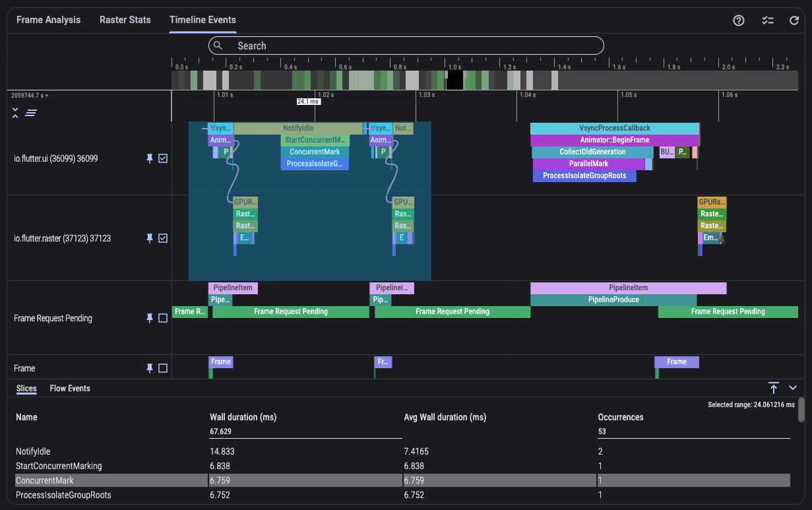Image resolution: width=812 pixels, height=510 pixels.
Task: Sort by Wall duration (ms) column
Action: pos(243,417)
